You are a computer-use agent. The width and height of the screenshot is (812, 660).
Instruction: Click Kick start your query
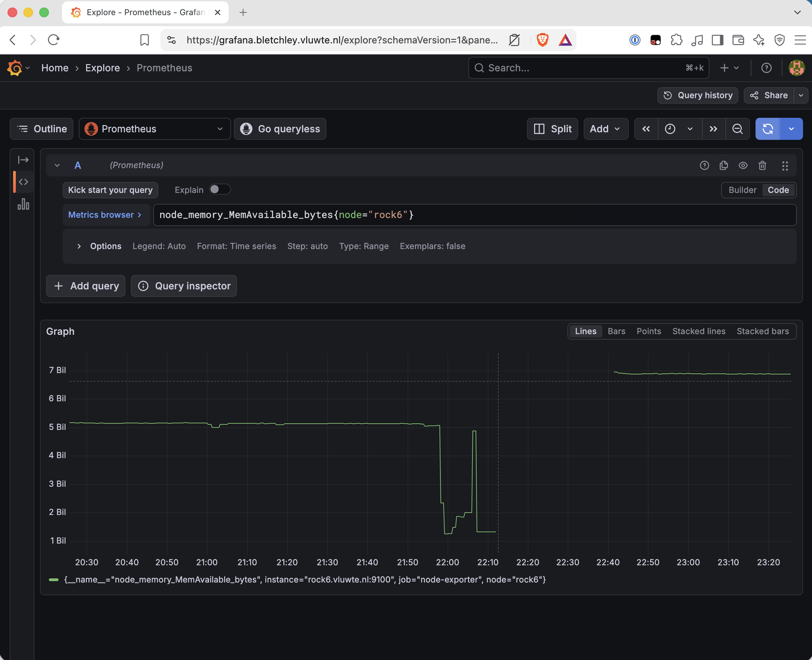[x=110, y=190]
